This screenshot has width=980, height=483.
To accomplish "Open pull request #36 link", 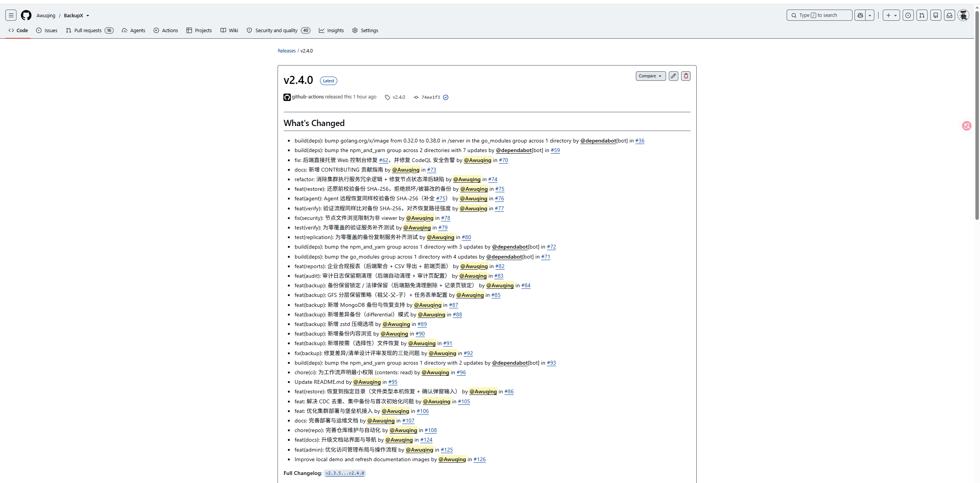I will pyautogui.click(x=640, y=141).
